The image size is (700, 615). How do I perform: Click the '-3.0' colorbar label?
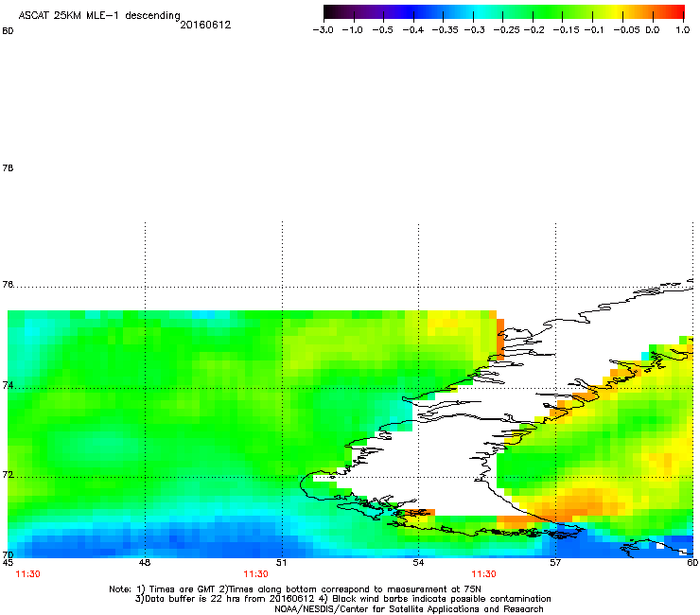pyautogui.click(x=323, y=30)
